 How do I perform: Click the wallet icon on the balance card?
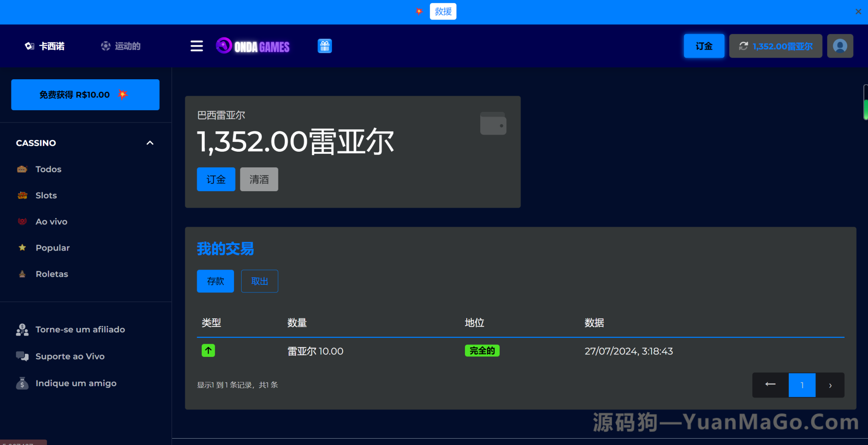click(x=493, y=123)
